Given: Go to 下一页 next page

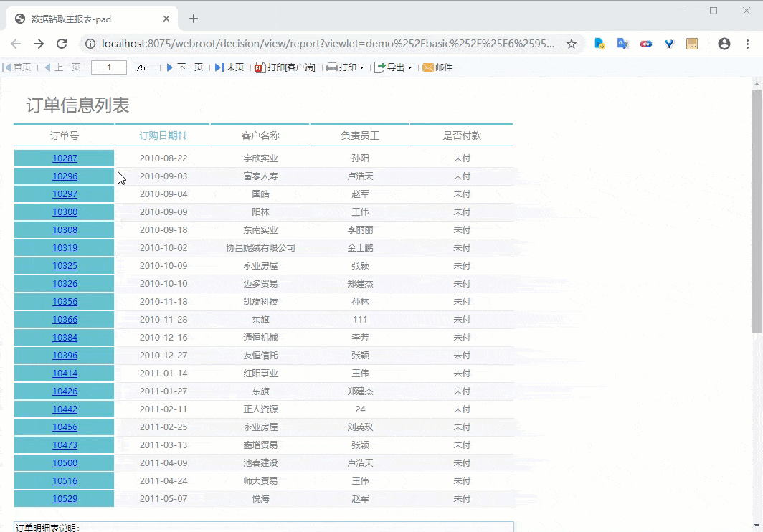Looking at the screenshot, I should coord(184,67).
